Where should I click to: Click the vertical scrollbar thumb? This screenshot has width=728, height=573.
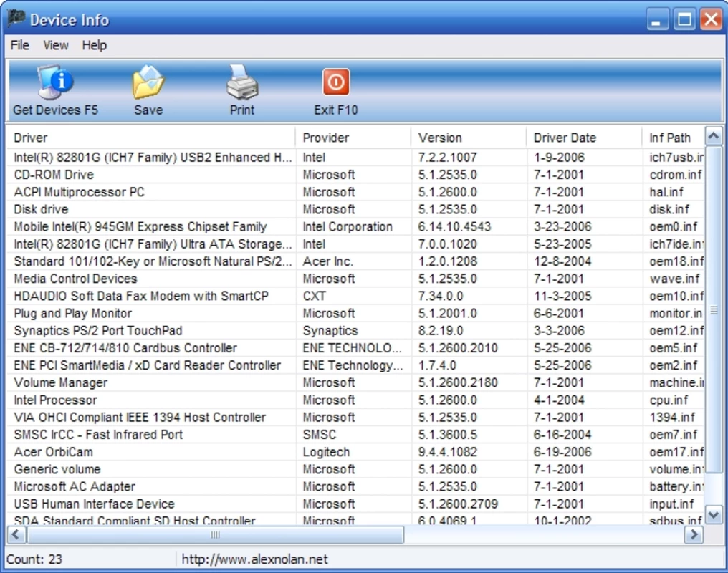click(714, 310)
